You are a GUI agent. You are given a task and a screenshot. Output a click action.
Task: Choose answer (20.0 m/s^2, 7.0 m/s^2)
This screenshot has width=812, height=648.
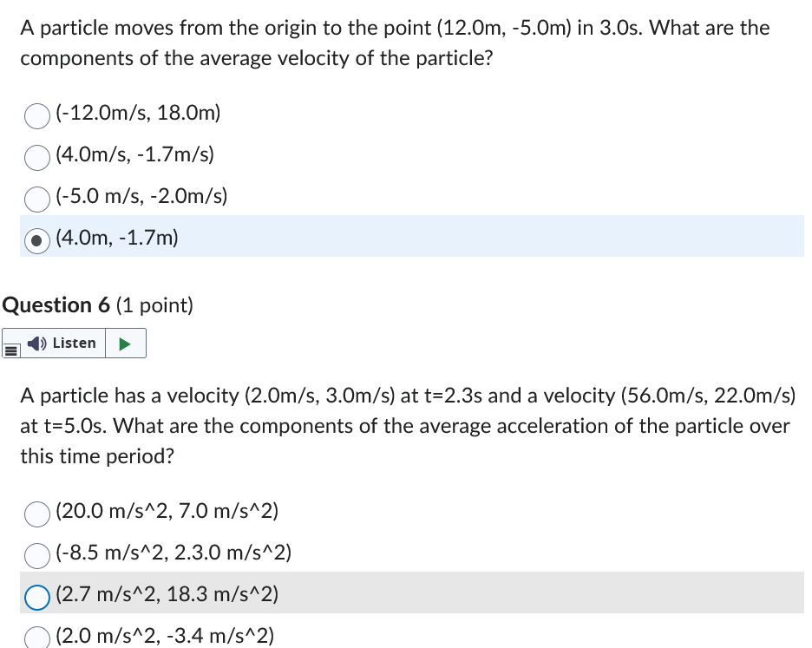pyautogui.click(x=36, y=514)
